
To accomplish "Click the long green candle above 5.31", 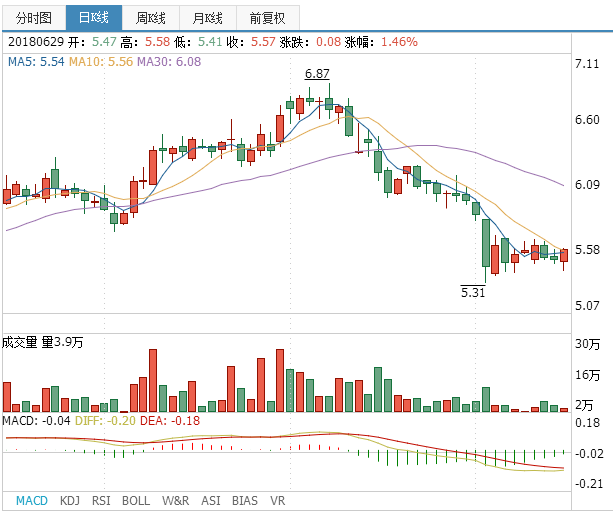I will (x=486, y=243).
